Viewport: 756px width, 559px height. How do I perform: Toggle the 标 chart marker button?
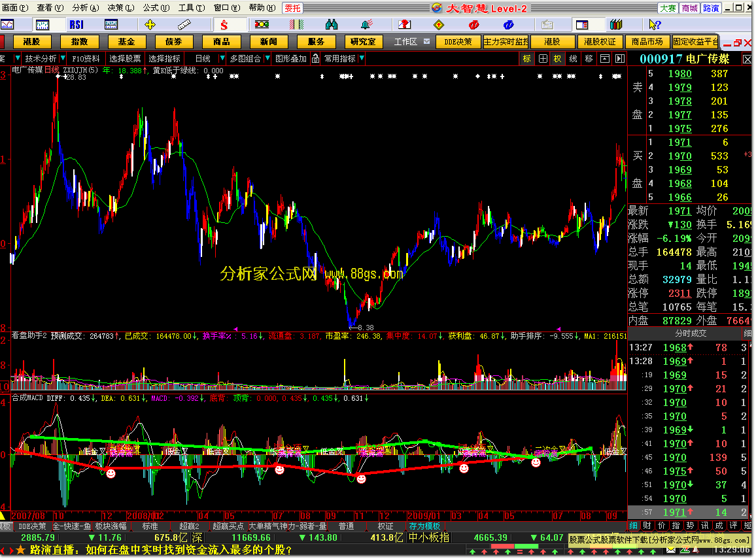point(526,59)
